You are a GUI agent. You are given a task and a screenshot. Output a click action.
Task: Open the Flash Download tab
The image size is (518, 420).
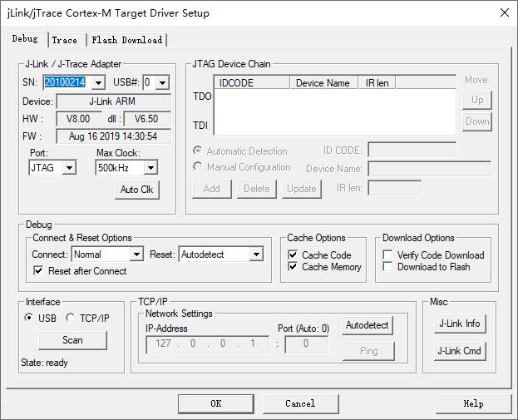click(x=127, y=40)
